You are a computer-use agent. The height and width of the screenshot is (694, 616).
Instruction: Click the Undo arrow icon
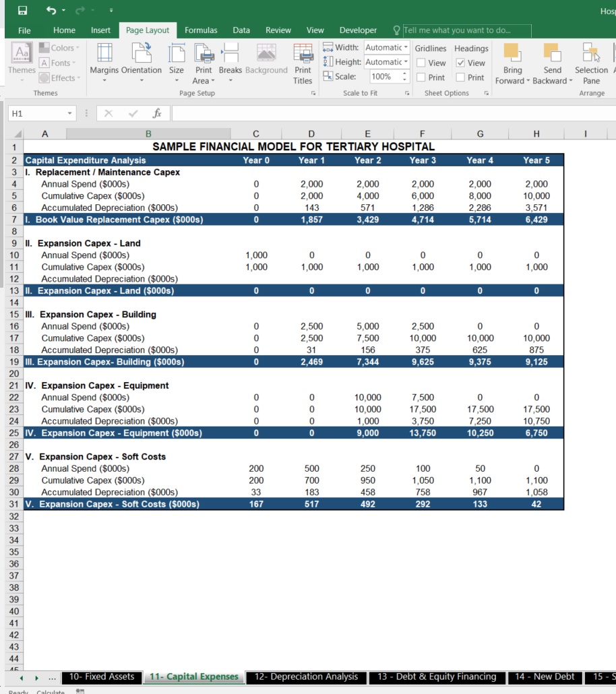[51, 10]
